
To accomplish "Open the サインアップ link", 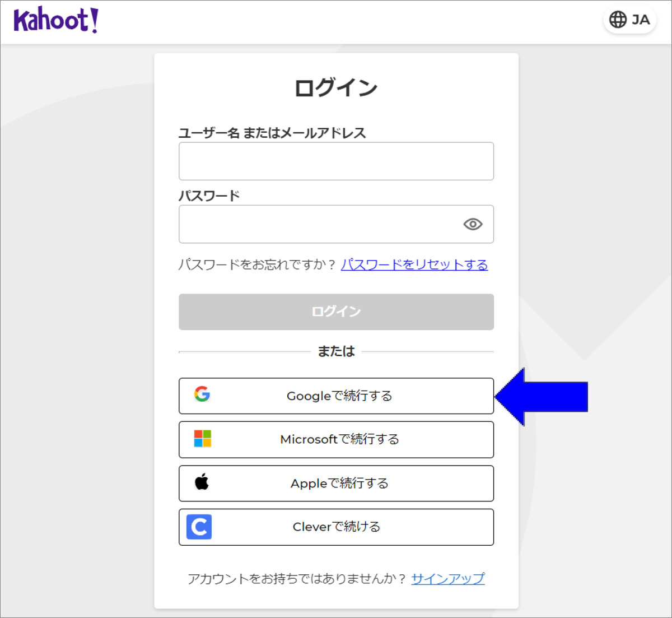I will [448, 578].
